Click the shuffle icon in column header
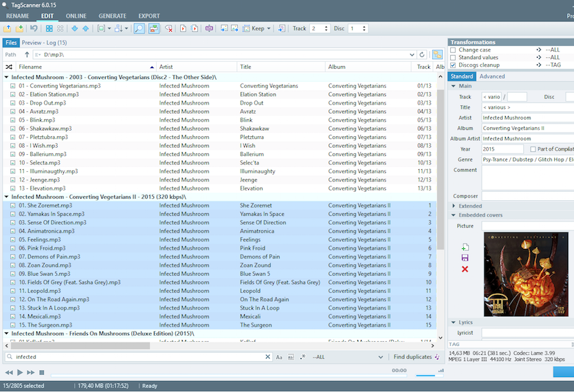 pyautogui.click(x=9, y=67)
